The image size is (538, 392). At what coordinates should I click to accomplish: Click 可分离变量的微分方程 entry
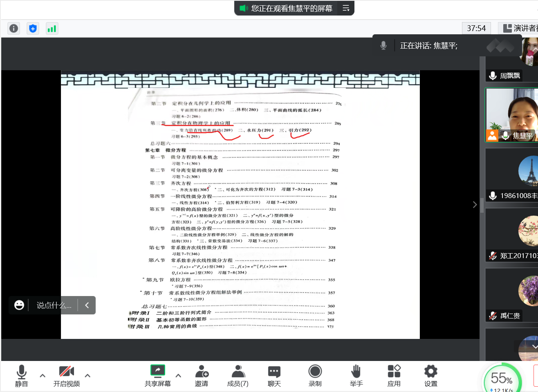pyautogui.click(x=197, y=170)
